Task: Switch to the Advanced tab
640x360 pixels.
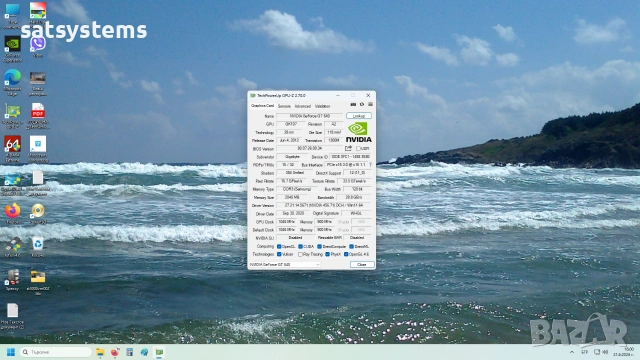Action: (303, 106)
